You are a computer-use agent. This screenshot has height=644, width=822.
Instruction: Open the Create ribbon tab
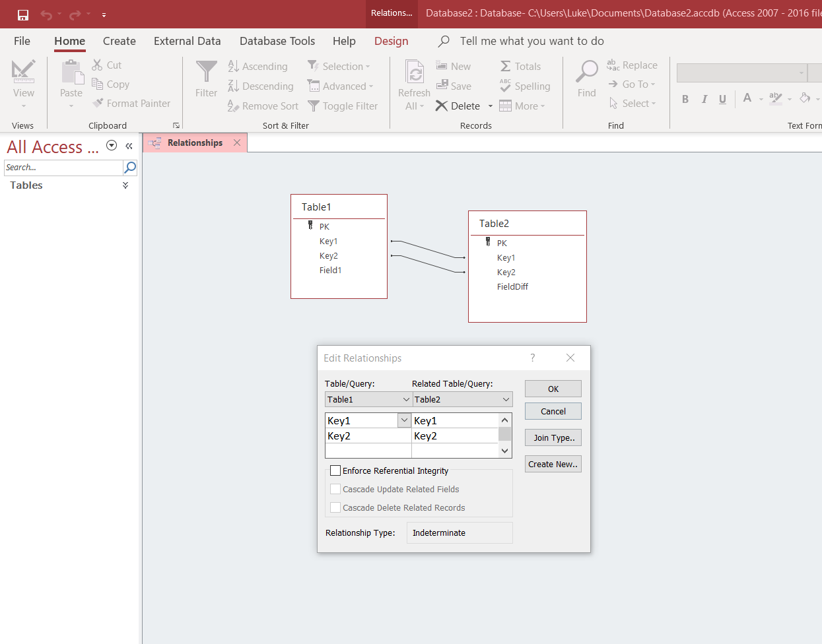pos(119,41)
